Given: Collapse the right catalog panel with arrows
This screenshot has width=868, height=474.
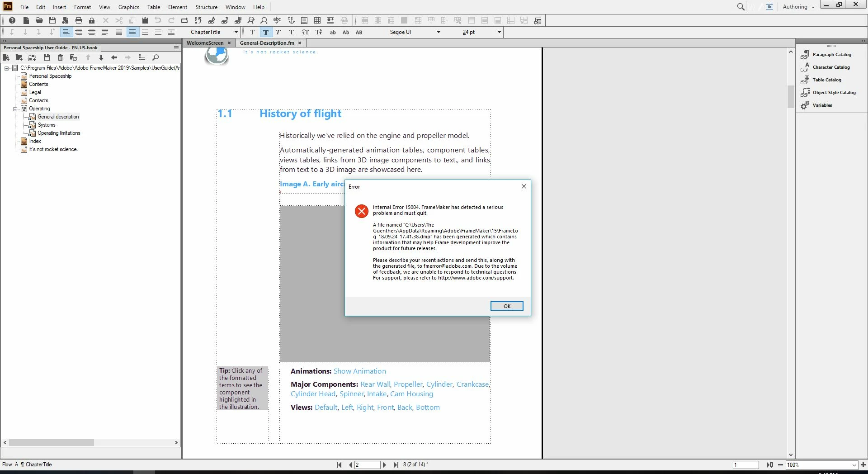Looking at the screenshot, I should click(x=863, y=41).
